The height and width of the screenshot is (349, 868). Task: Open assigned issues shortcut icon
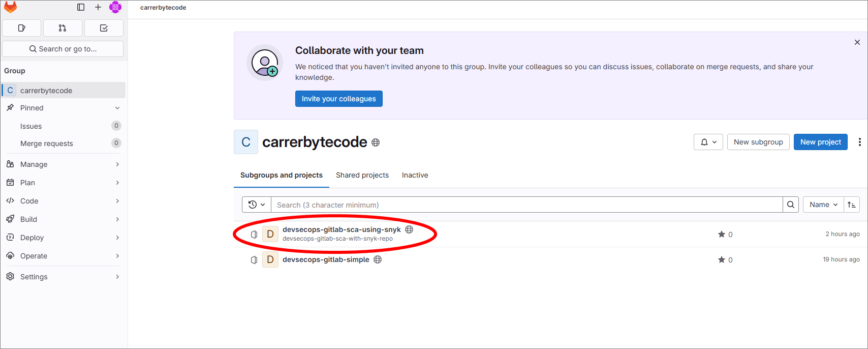click(21, 28)
